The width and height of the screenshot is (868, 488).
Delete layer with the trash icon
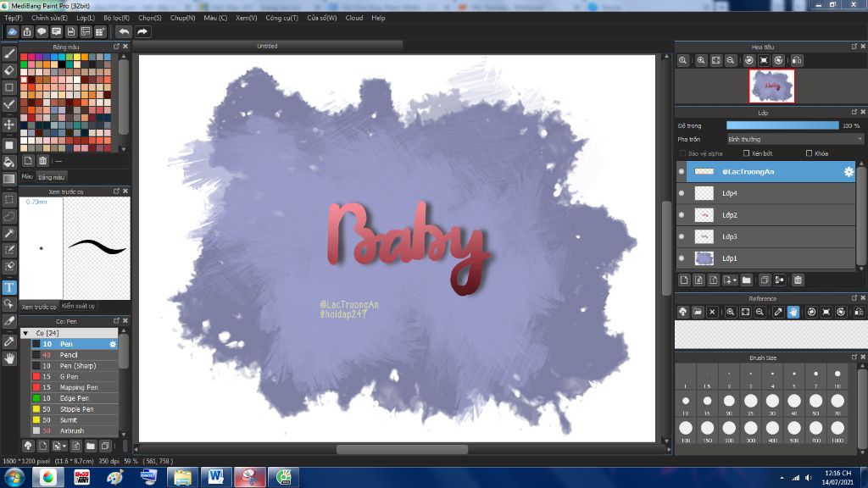tap(798, 280)
